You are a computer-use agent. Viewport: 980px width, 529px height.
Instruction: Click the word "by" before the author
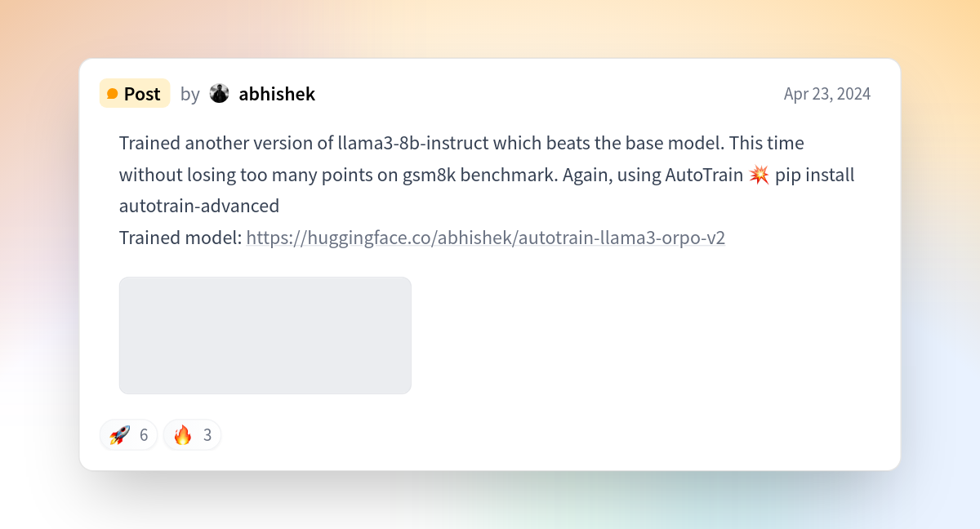(189, 94)
